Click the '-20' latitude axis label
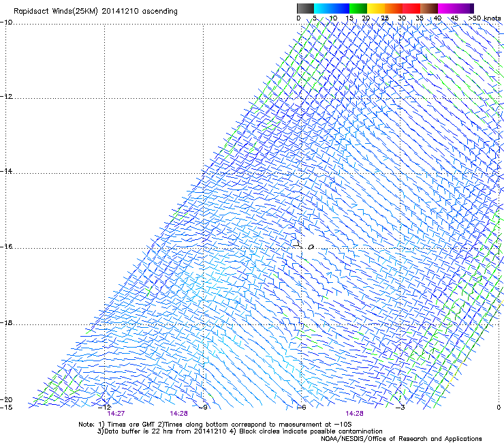Viewport: 504px width, 443px height. pos(6,399)
